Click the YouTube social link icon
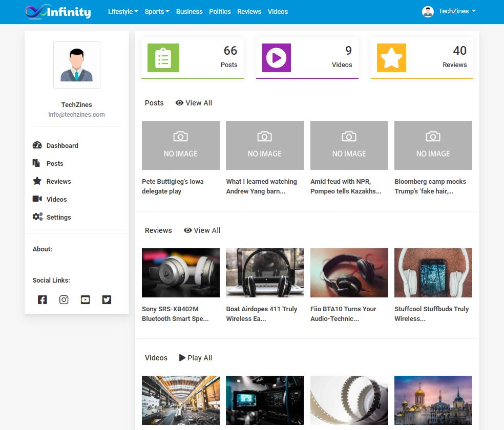Image resolution: width=504 pixels, height=430 pixels. coord(85,300)
